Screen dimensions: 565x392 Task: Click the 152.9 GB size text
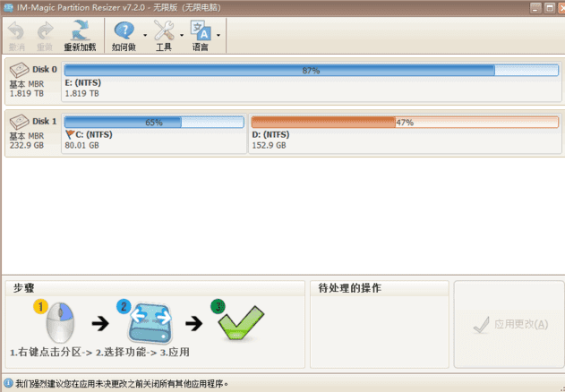270,145
